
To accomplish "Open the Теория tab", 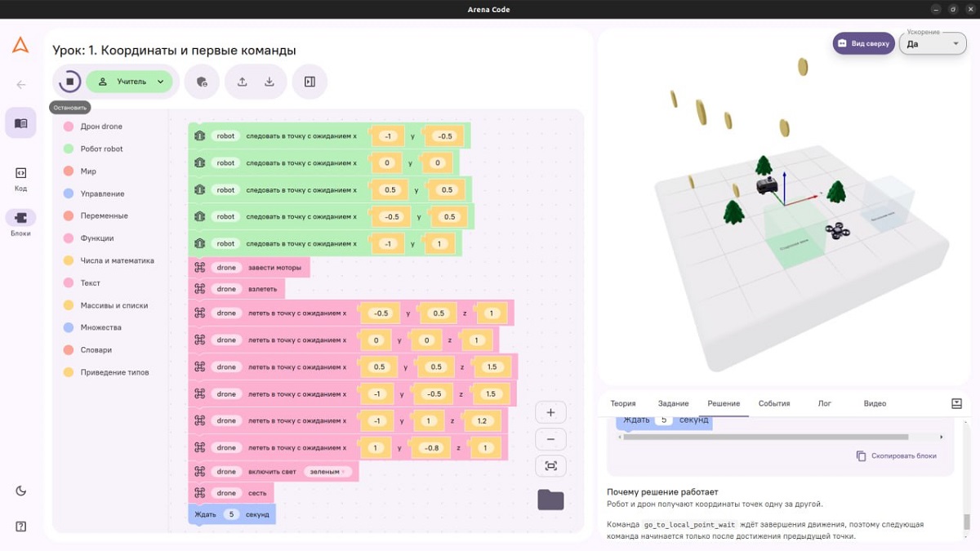I will point(623,403).
